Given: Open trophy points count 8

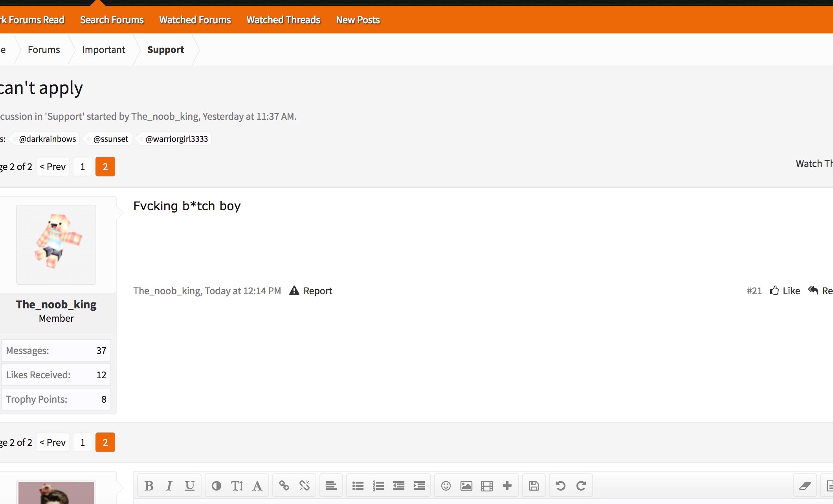Looking at the screenshot, I should (104, 399).
